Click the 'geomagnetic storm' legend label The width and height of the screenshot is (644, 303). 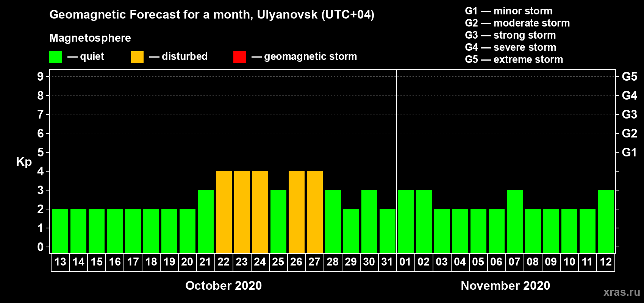tap(310, 56)
